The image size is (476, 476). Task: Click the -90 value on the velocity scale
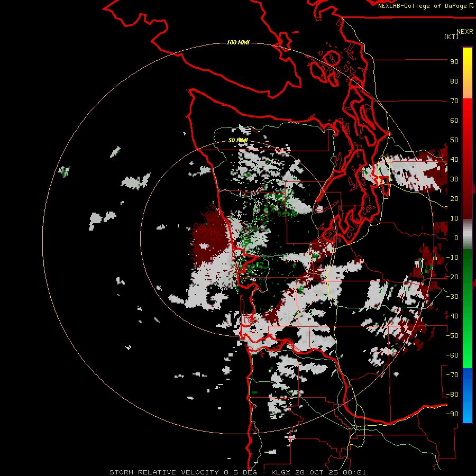(452, 414)
